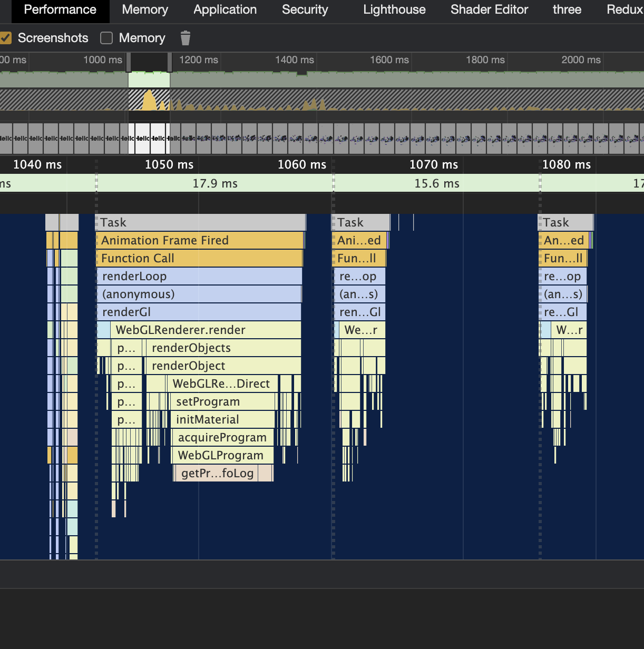Click the WebGLRenderer.render flame bar

[206, 330]
